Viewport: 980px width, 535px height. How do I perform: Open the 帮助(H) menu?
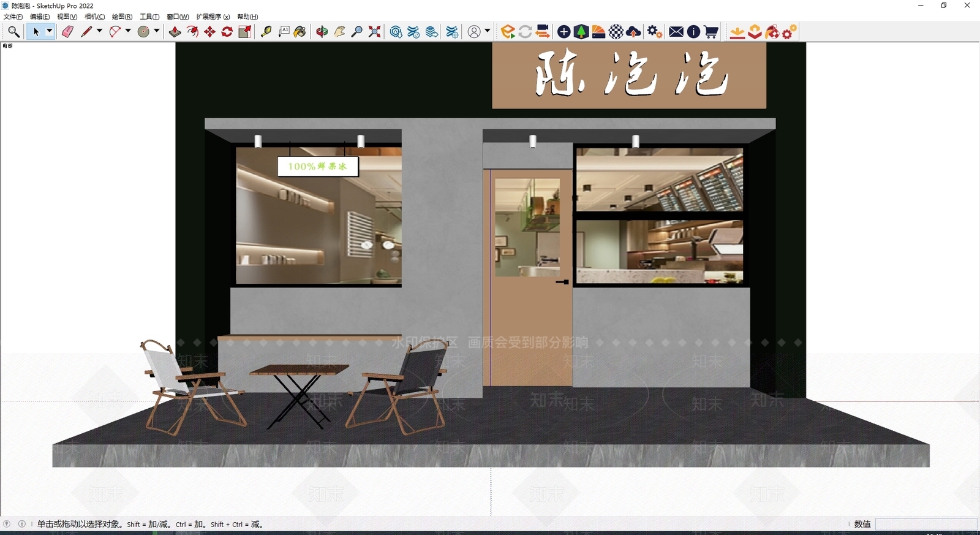[247, 17]
